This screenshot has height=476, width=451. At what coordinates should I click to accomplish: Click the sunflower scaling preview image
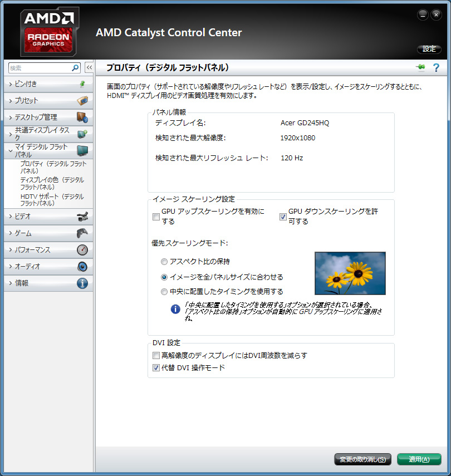click(350, 273)
